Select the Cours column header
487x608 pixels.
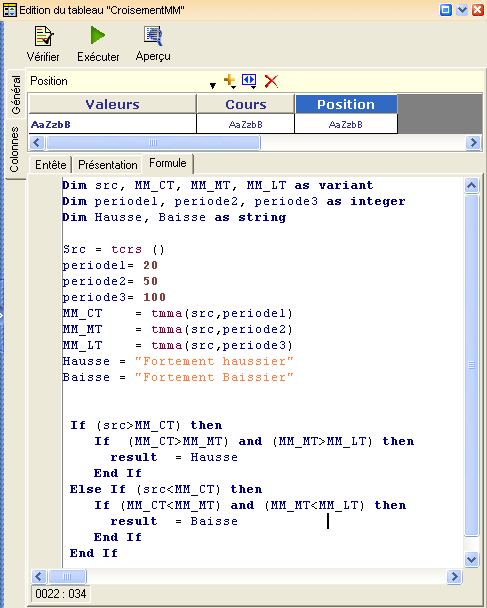pyautogui.click(x=246, y=104)
